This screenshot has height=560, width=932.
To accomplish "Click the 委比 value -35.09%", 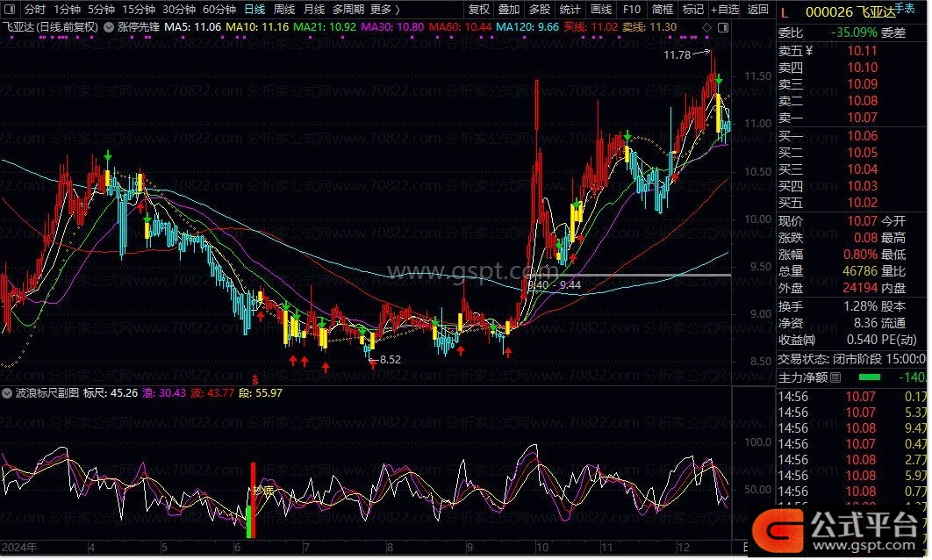I will pyautogui.click(x=856, y=32).
